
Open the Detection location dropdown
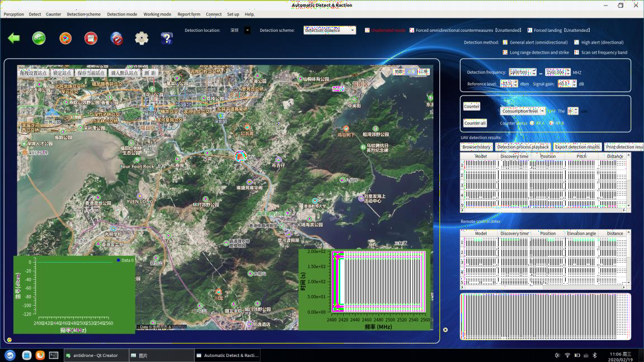point(247,30)
